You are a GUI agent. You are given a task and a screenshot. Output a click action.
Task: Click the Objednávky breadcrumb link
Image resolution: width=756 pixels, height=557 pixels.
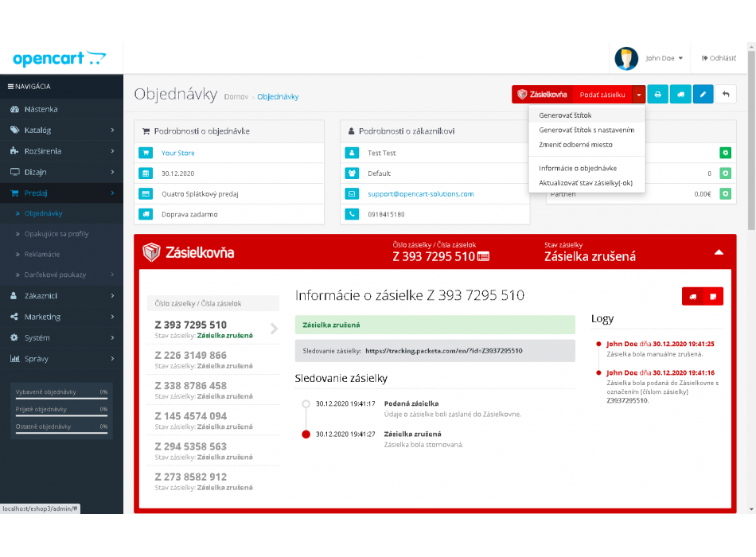pyautogui.click(x=278, y=97)
